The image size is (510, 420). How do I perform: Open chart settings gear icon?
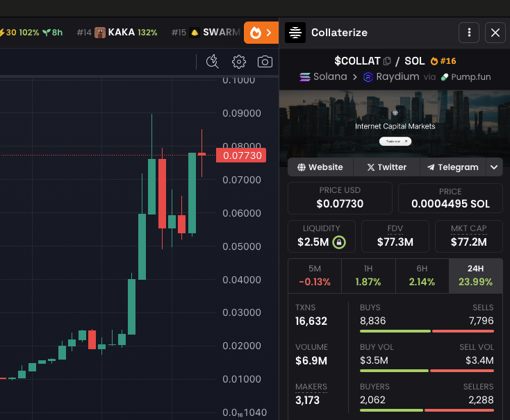[239, 62]
